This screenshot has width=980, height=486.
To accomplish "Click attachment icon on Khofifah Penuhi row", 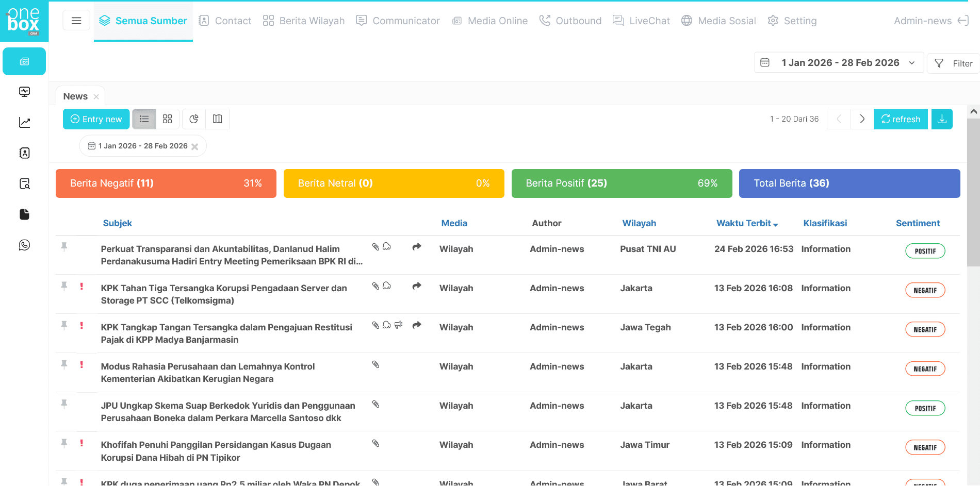I will tap(375, 443).
